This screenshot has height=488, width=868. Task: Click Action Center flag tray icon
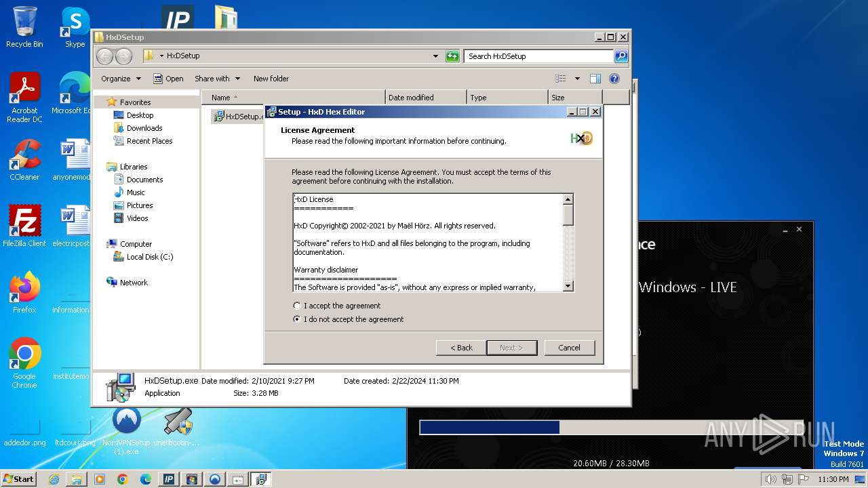pos(804,479)
